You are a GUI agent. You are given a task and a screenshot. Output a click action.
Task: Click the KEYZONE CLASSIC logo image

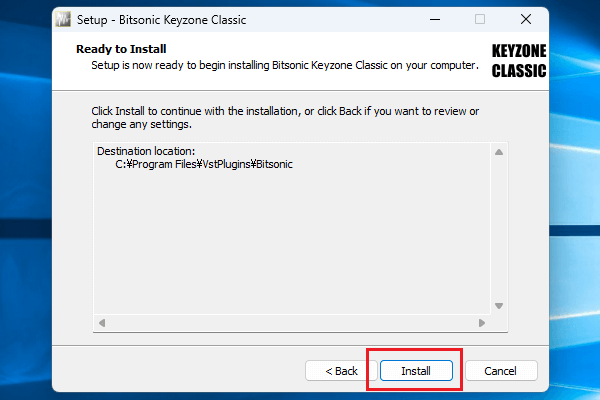tap(518, 61)
